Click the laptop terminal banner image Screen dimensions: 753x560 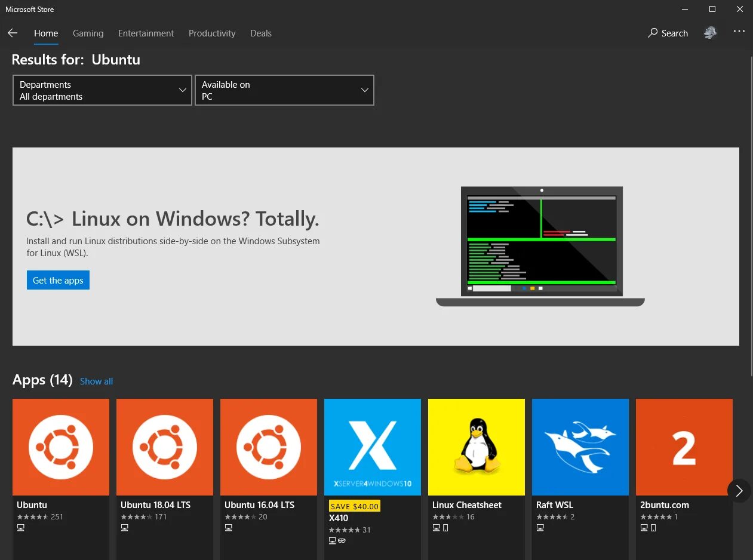coord(540,247)
